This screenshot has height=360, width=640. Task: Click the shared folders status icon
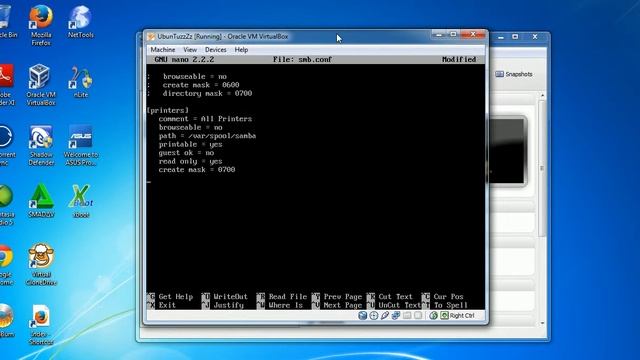point(407,316)
